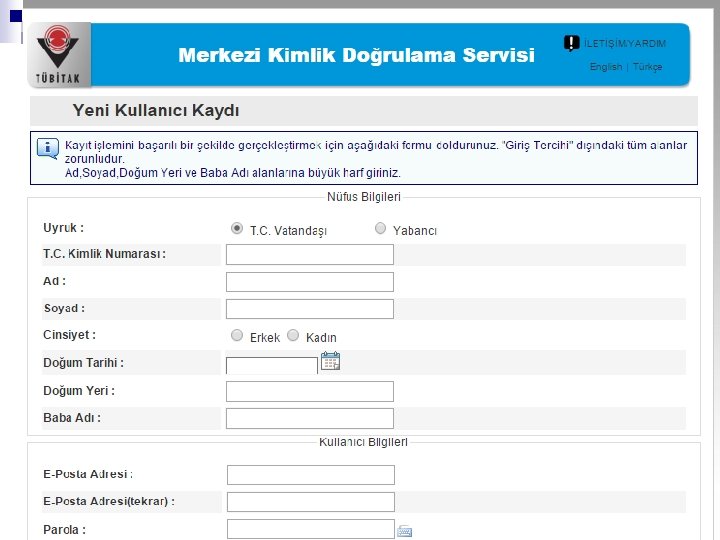Click the exclamation help icon in header

571,44
